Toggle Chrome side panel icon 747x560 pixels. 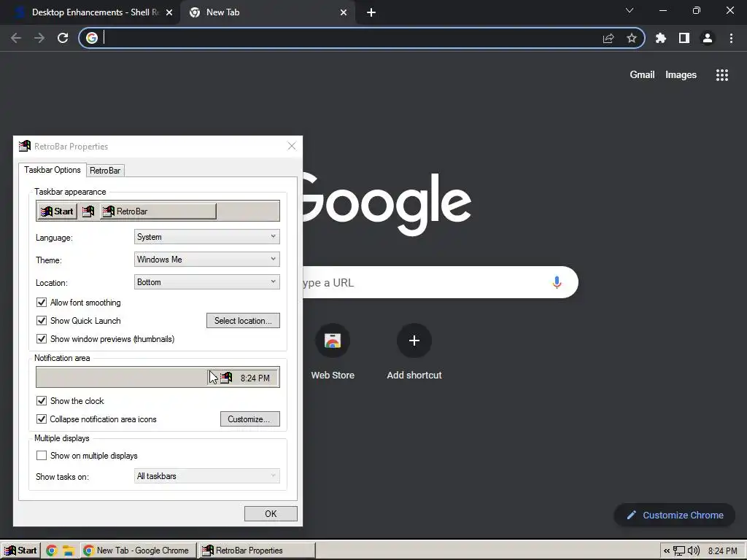[684, 38]
